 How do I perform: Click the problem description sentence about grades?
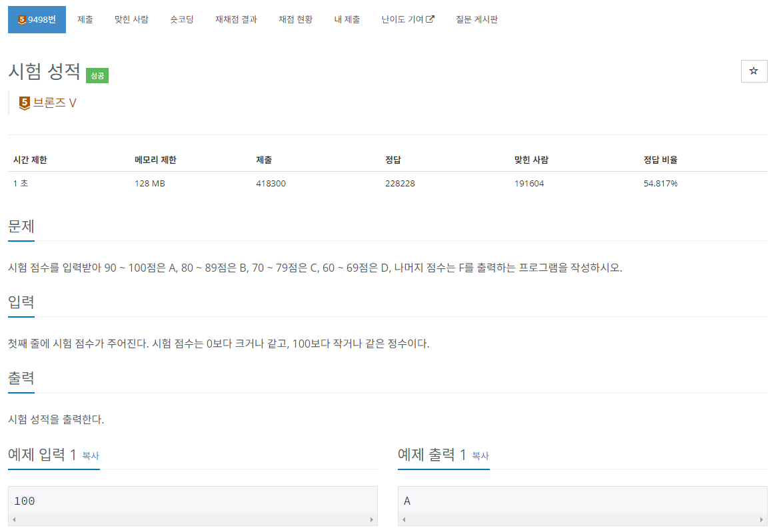coord(315,268)
